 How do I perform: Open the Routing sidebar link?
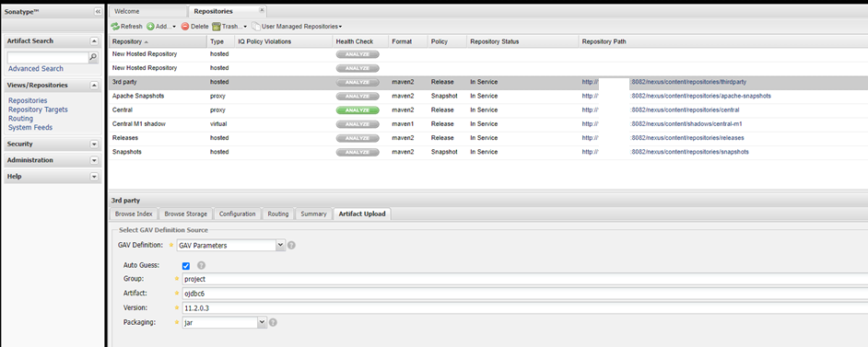tap(20, 118)
